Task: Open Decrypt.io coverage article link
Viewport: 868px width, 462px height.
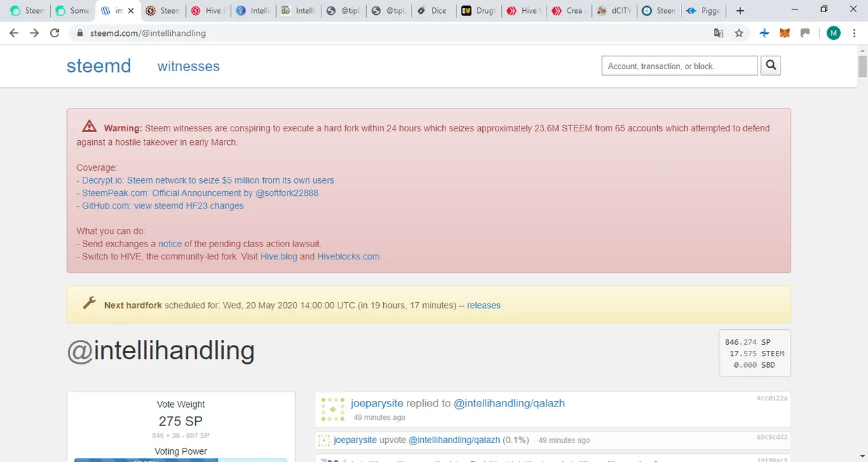Action: (208, 180)
